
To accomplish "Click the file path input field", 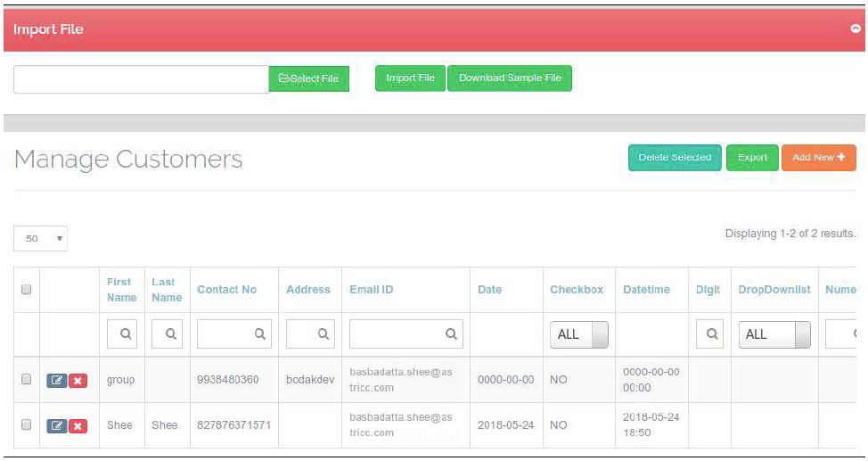I will coord(141,79).
